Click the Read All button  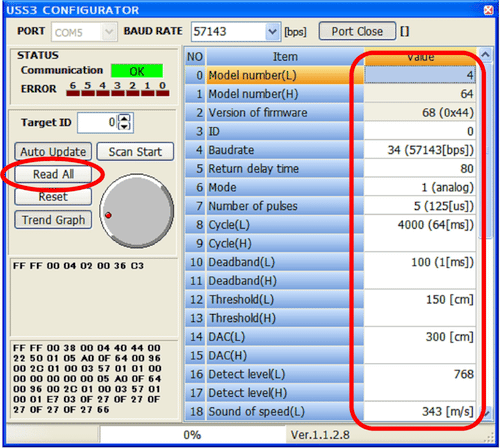tap(53, 174)
